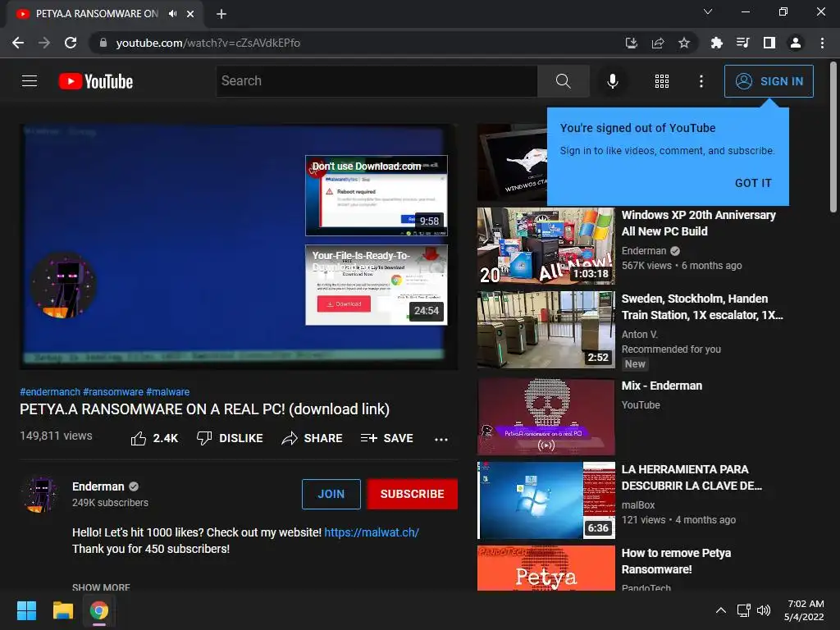The image size is (840, 630).
Task: Open the YouTube apps grid icon
Action: click(662, 81)
